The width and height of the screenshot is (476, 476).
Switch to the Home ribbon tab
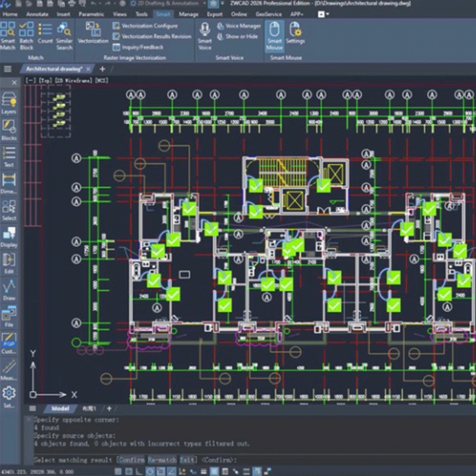click(x=10, y=14)
